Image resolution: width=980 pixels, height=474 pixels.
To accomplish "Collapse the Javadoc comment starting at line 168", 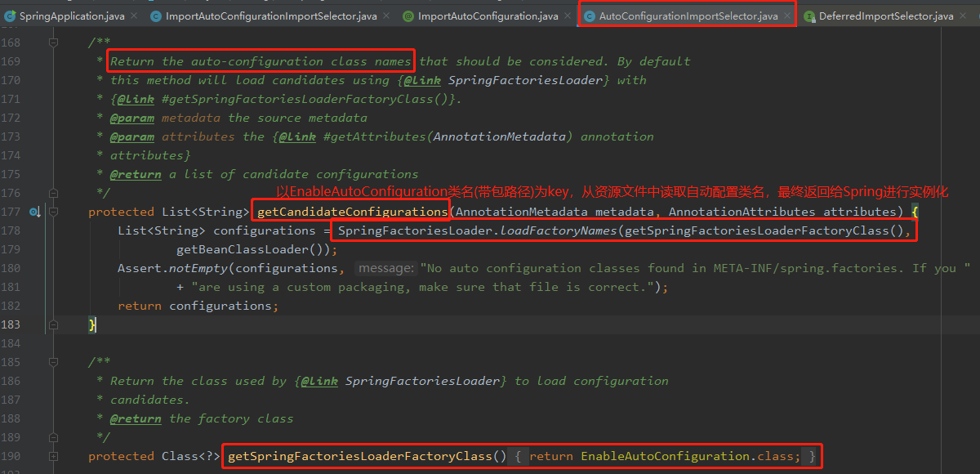I will tap(53, 42).
